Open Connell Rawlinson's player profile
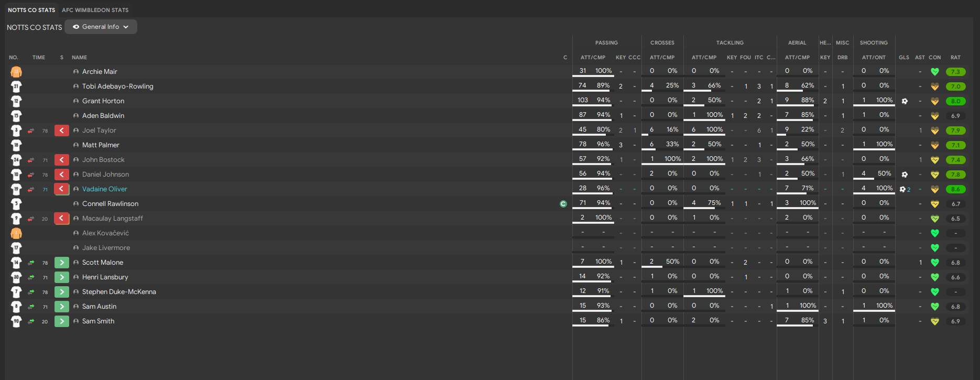 point(111,204)
